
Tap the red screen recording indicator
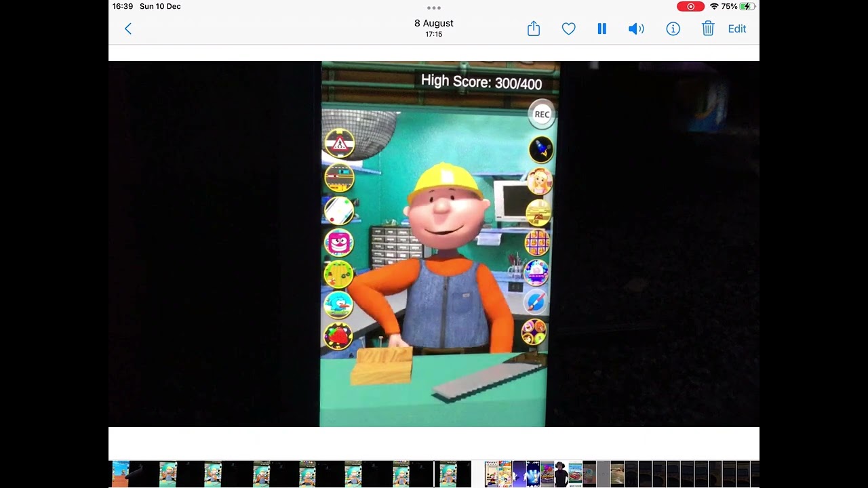coord(690,7)
